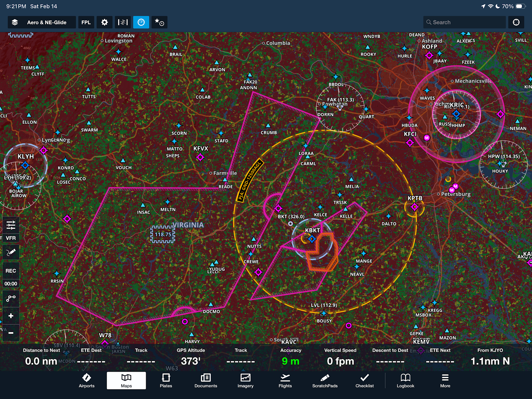
Task: Open the map filter sliders icon
Action: click(11, 225)
